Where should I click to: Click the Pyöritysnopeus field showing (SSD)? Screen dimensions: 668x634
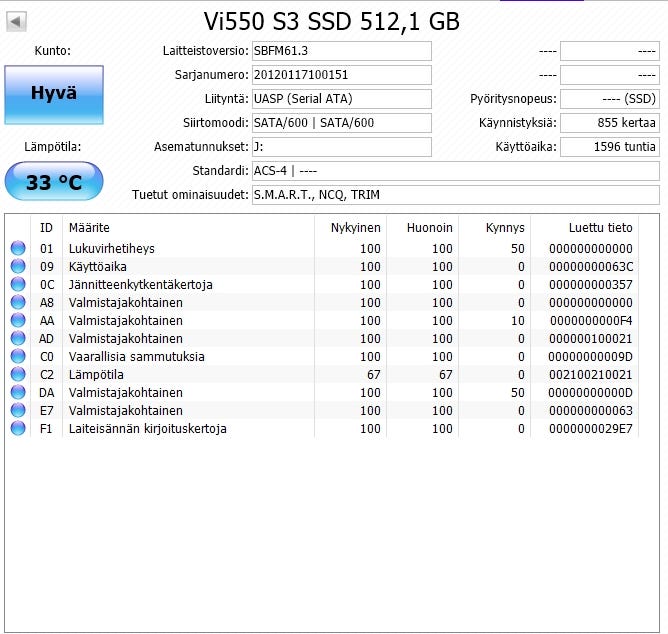tap(610, 99)
